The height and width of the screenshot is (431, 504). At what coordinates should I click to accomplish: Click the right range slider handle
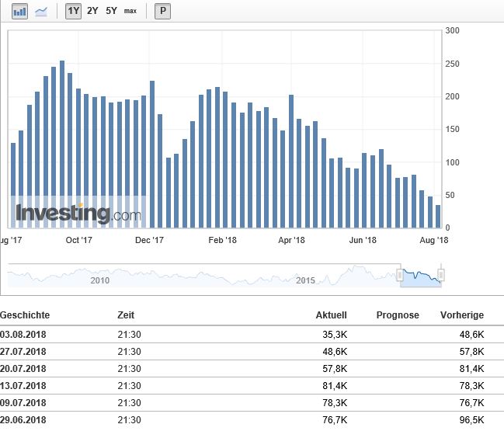click(440, 275)
